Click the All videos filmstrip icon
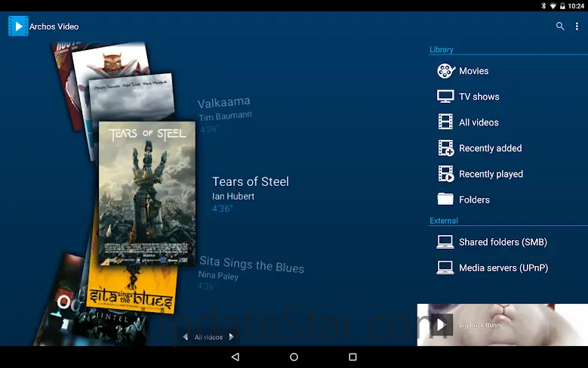The image size is (588, 368). click(445, 122)
